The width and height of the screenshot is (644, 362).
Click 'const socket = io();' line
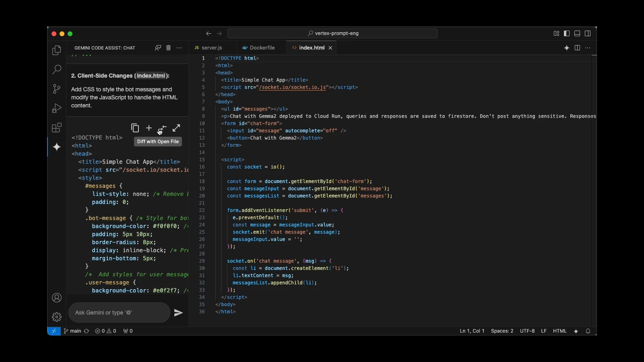pos(256,167)
